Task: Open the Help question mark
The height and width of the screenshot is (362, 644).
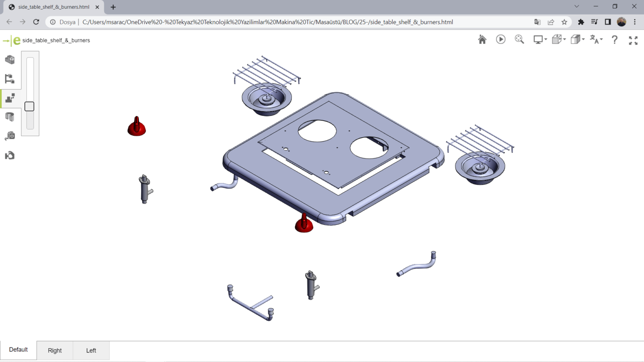Action: pos(614,40)
